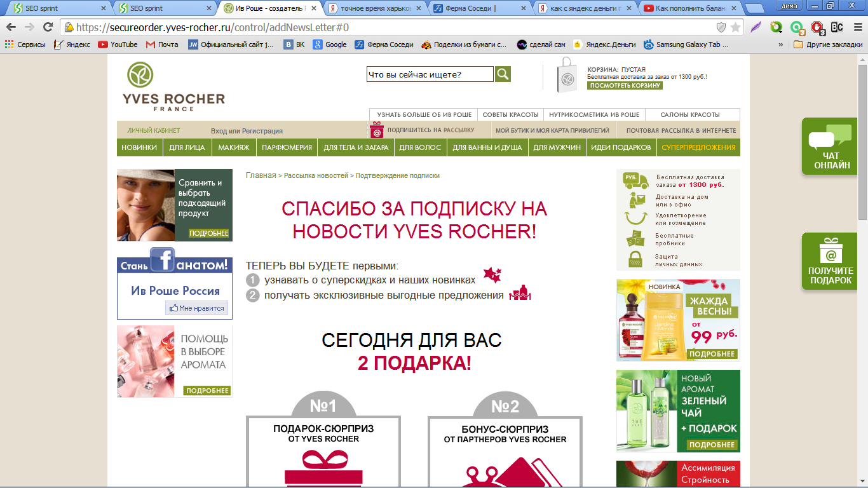Screen dimensions: 868x488
Task: Click the search field Что вы сейчас ищете
Action: coord(430,74)
